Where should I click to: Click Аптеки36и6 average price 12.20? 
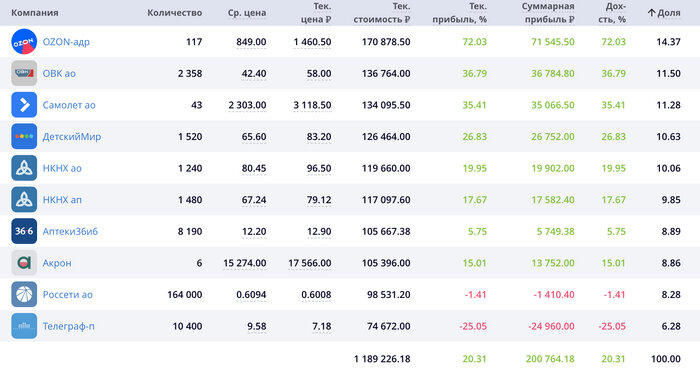(x=254, y=232)
